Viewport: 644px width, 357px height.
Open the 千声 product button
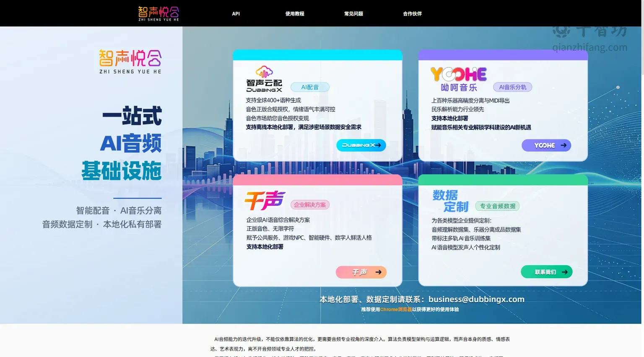coord(361,272)
